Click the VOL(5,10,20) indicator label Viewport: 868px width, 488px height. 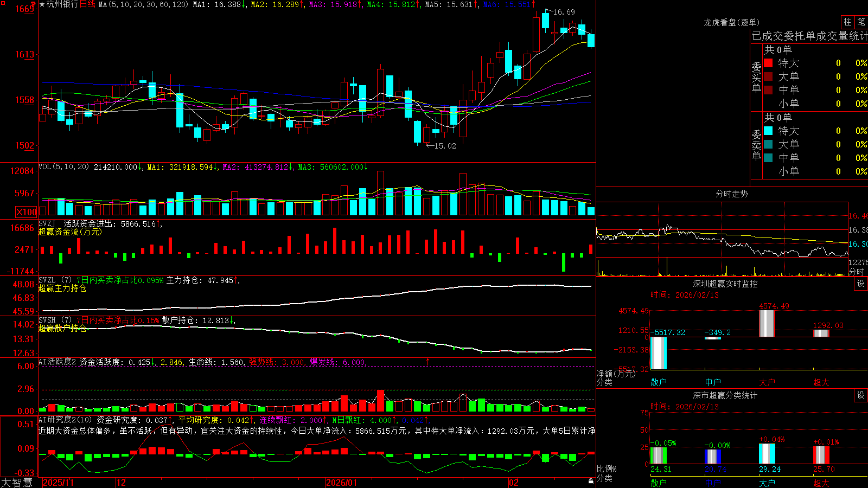[63, 167]
